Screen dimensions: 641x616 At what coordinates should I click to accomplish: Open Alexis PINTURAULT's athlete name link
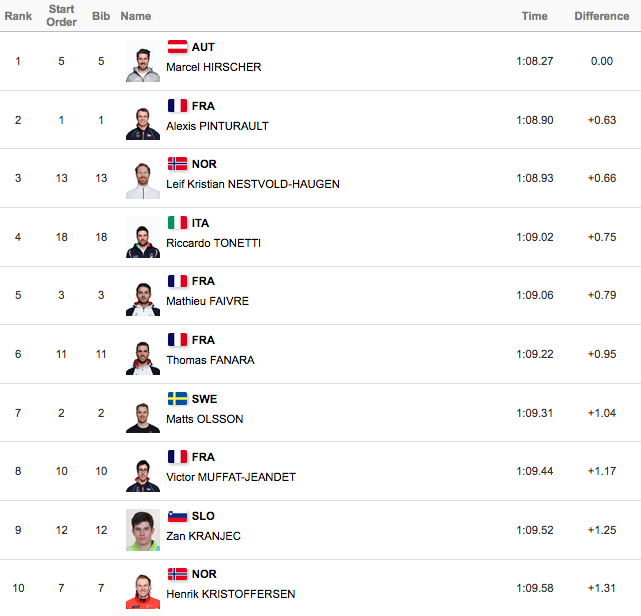(217, 126)
